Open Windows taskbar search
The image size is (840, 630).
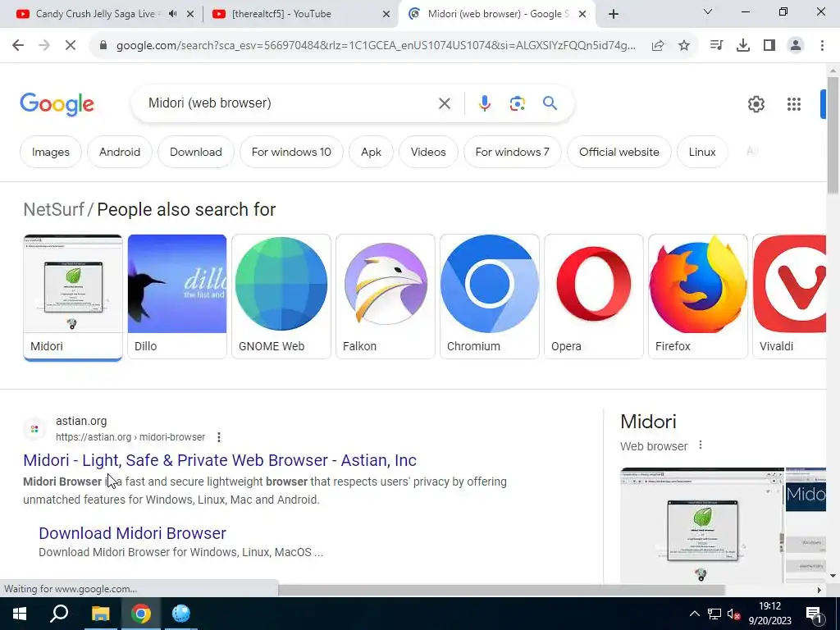click(59, 614)
